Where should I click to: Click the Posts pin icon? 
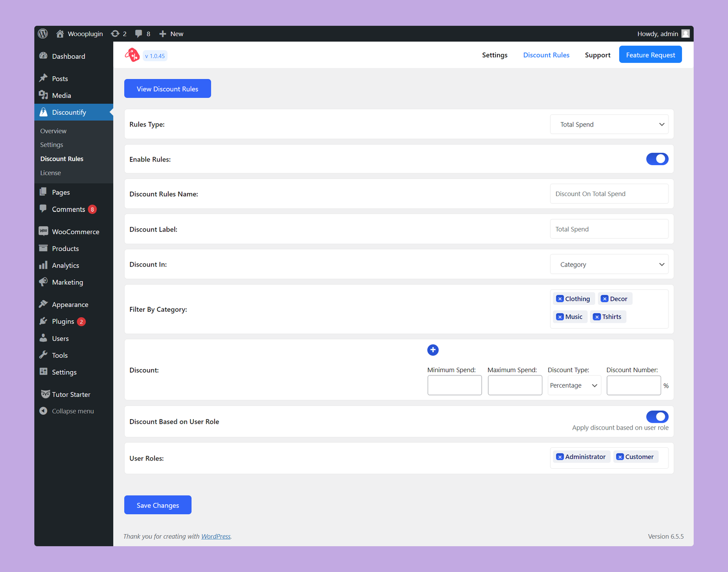coord(43,78)
